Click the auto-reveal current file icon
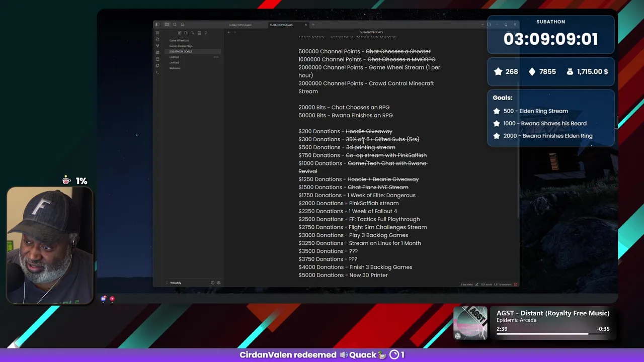The image size is (644, 362). pos(199,33)
